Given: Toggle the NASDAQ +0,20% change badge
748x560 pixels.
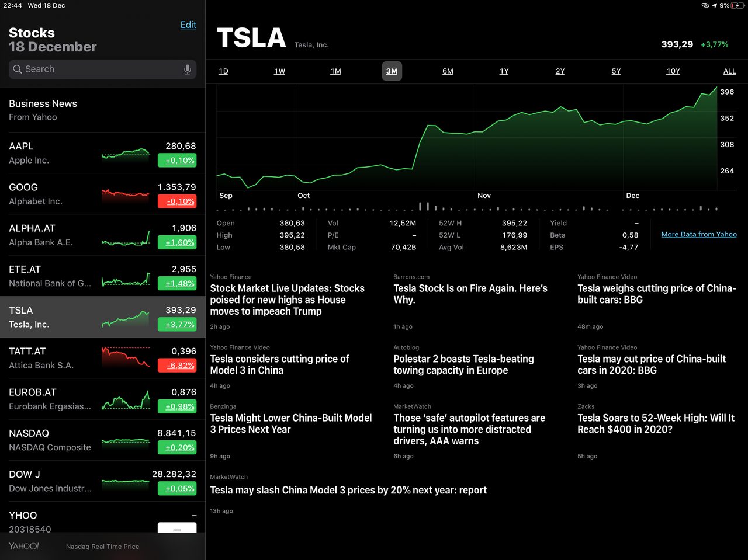Looking at the screenshot, I should coord(177,447).
